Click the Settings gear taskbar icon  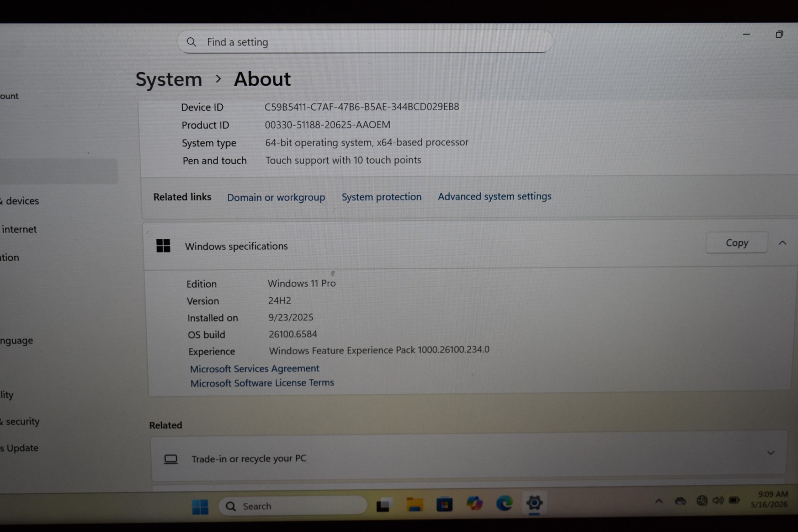pyautogui.click(x=534, y=503)
